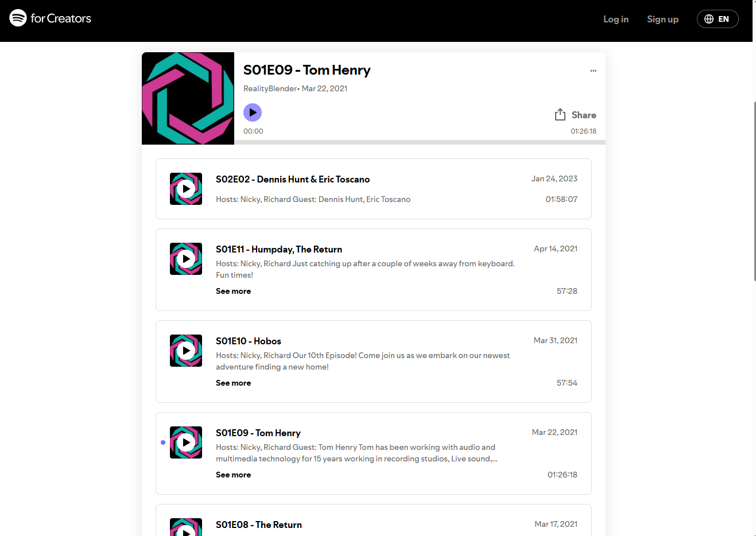Click the large RealityBlender podcast cover art
The width and height of the screenshot is (756, 536).
click(188, 98)
